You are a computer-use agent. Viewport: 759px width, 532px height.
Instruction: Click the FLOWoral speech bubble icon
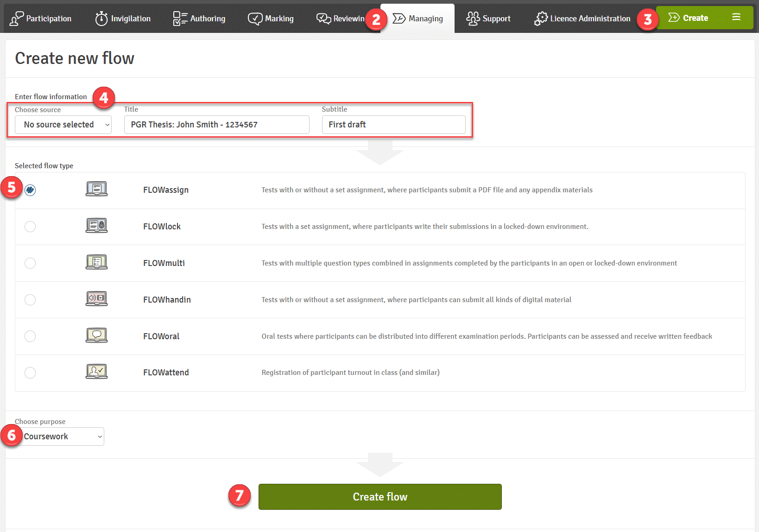[96, 335]
